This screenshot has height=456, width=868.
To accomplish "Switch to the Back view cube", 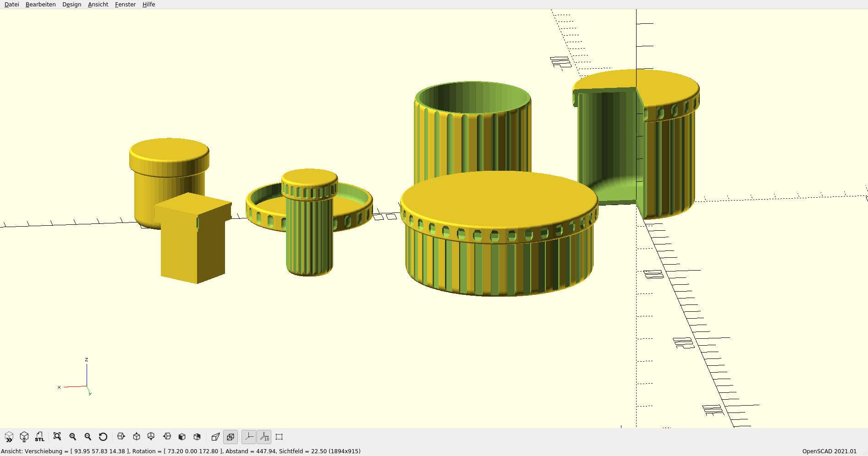I will (197, 437).
